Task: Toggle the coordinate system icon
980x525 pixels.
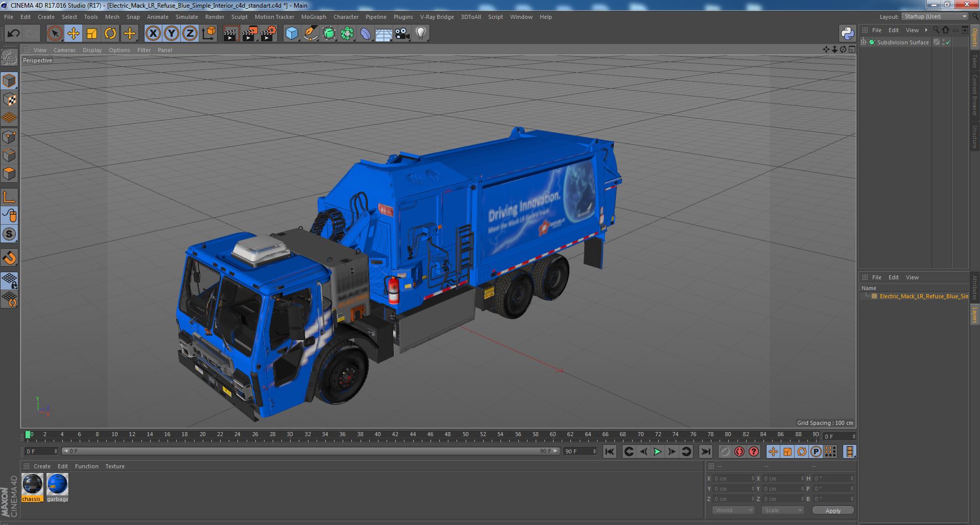Action: (209, 34)
